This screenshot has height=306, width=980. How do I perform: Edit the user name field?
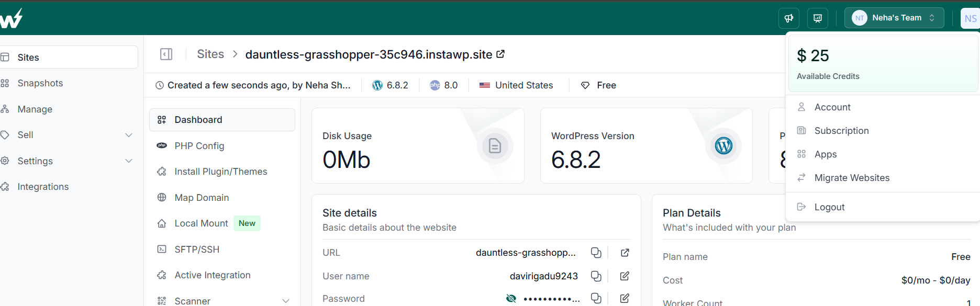625,276
